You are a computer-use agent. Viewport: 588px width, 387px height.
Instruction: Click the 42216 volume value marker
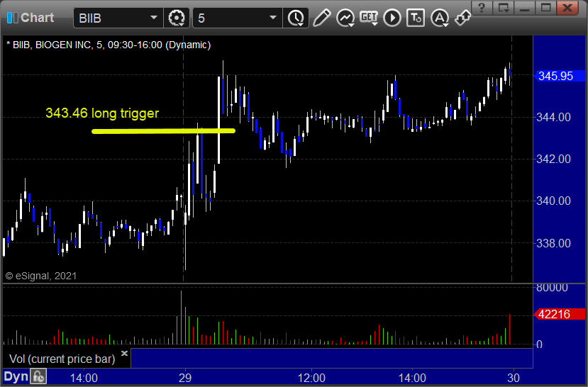pos(559,314)
